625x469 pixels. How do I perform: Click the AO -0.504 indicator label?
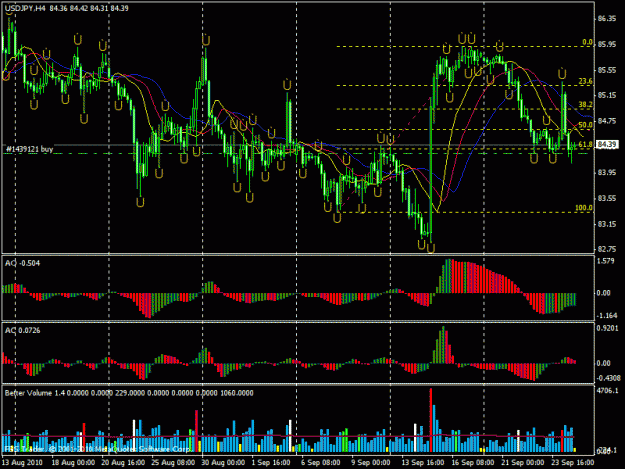click(x=22, y=263)
